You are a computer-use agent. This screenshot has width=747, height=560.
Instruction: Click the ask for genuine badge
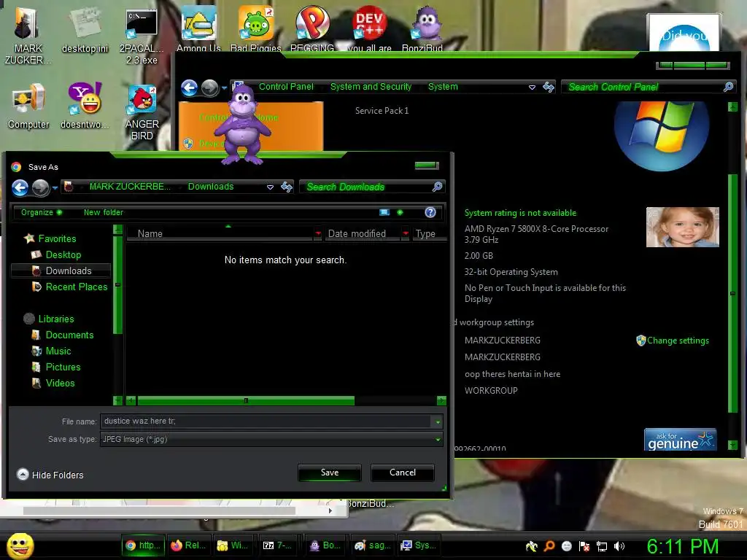(x=681, y=439)
